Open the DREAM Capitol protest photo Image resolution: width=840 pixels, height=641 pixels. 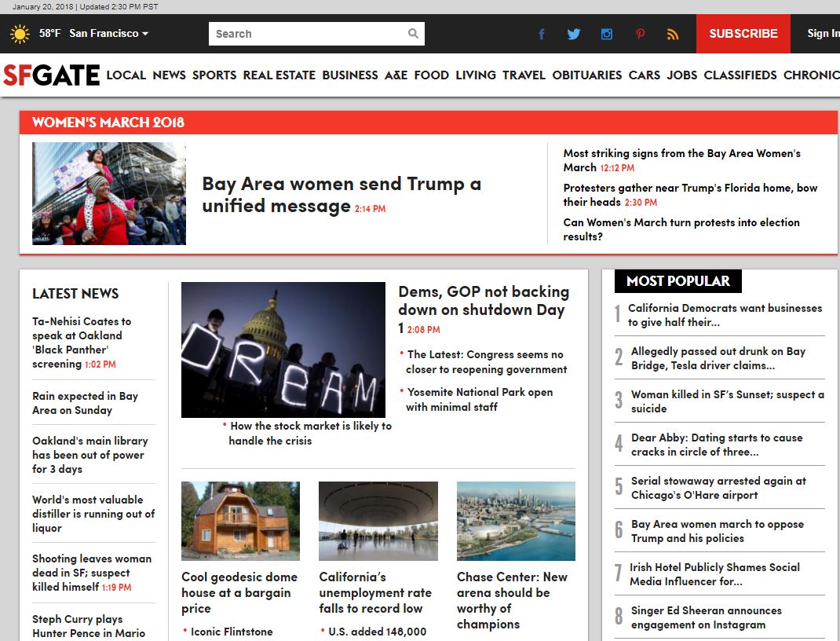pos(283,350)
